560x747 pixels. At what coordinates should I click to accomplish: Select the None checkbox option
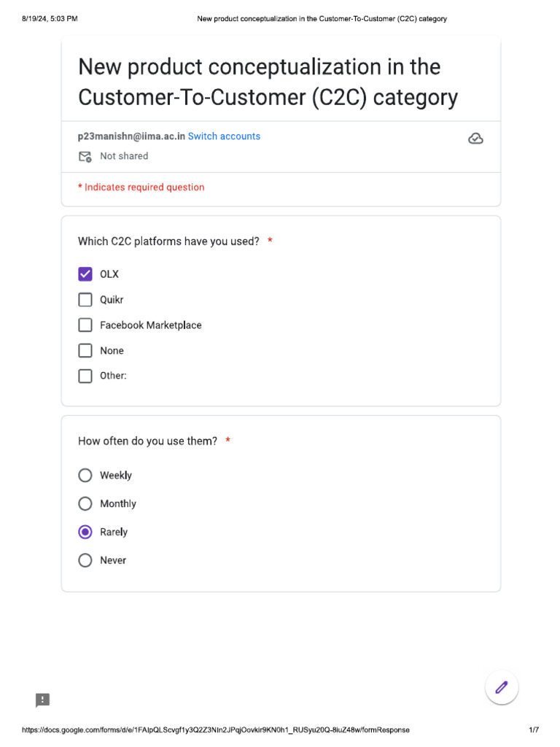click(85, 351)
